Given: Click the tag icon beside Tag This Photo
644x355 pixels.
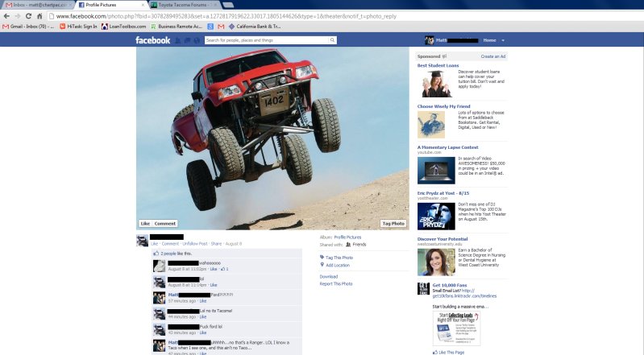Looking at the screenshot, I should [322, 258].
